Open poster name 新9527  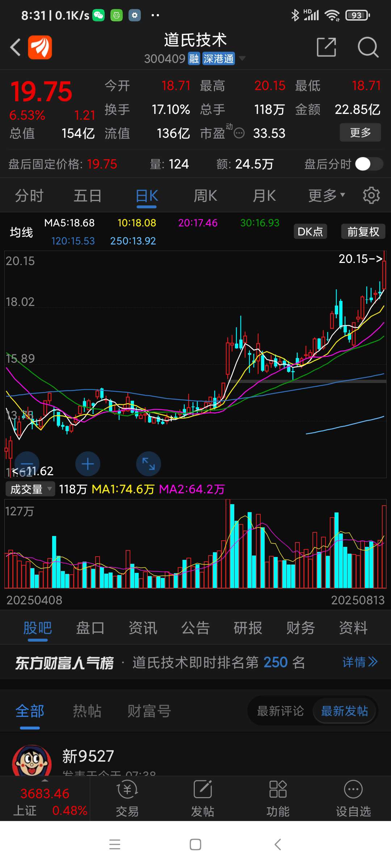88,756
